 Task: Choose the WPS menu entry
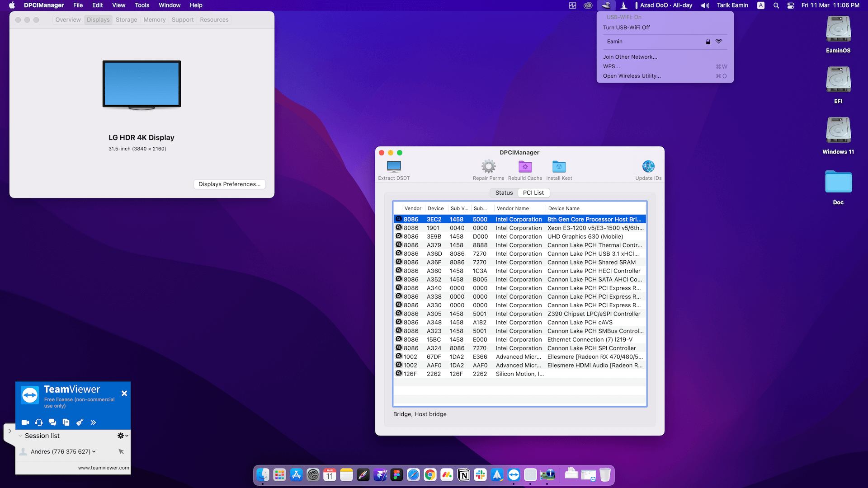(665, 66)
